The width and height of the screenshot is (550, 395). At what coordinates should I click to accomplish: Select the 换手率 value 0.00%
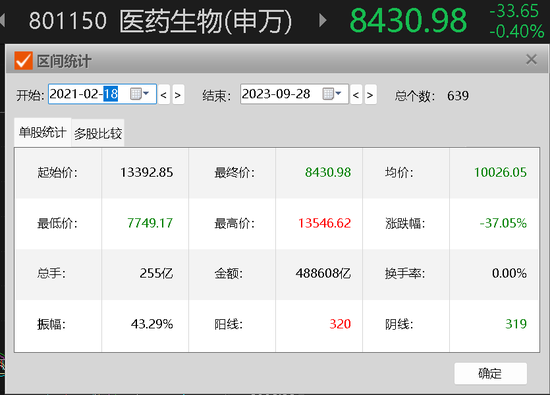tap(509, 273)
